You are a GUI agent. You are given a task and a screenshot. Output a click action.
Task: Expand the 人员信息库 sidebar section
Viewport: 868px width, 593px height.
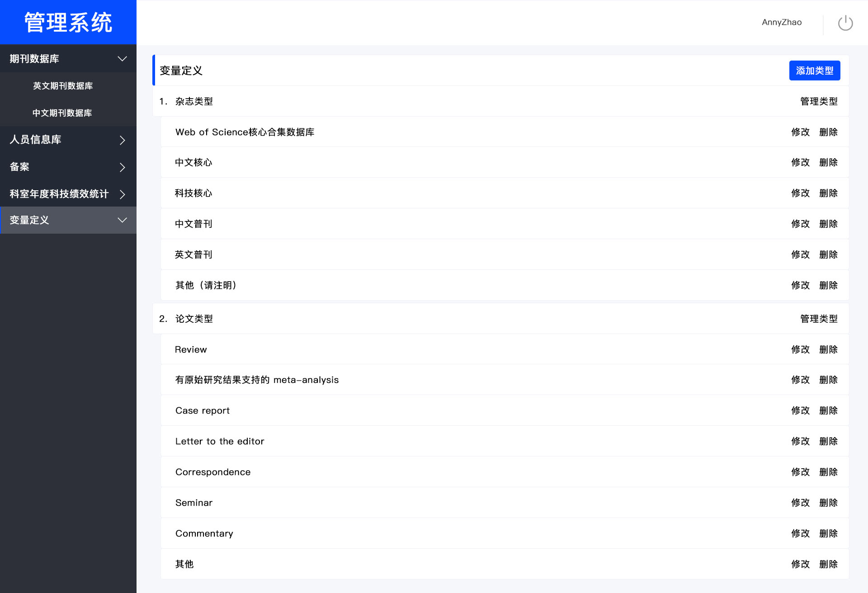(x=122, y=140)
